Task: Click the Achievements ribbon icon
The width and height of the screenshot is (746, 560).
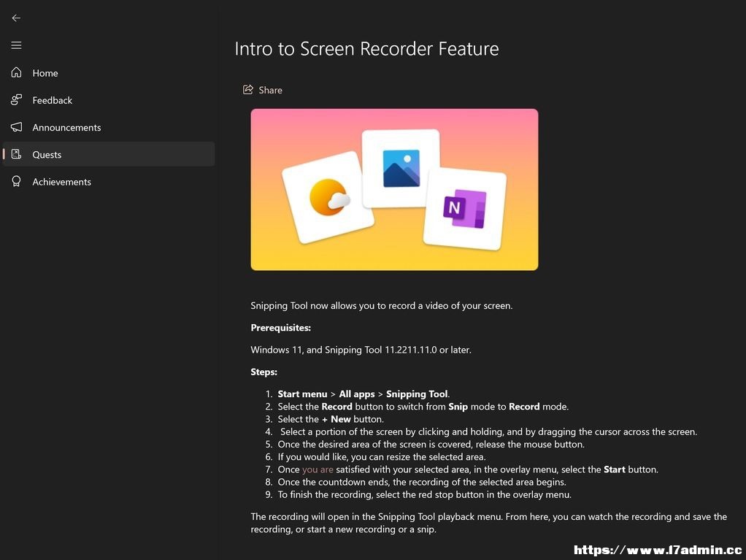Action: coord(16,181)
